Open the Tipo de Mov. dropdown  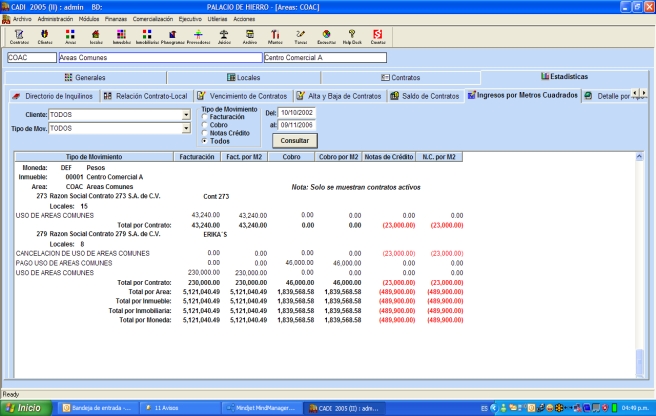point(186,129)
